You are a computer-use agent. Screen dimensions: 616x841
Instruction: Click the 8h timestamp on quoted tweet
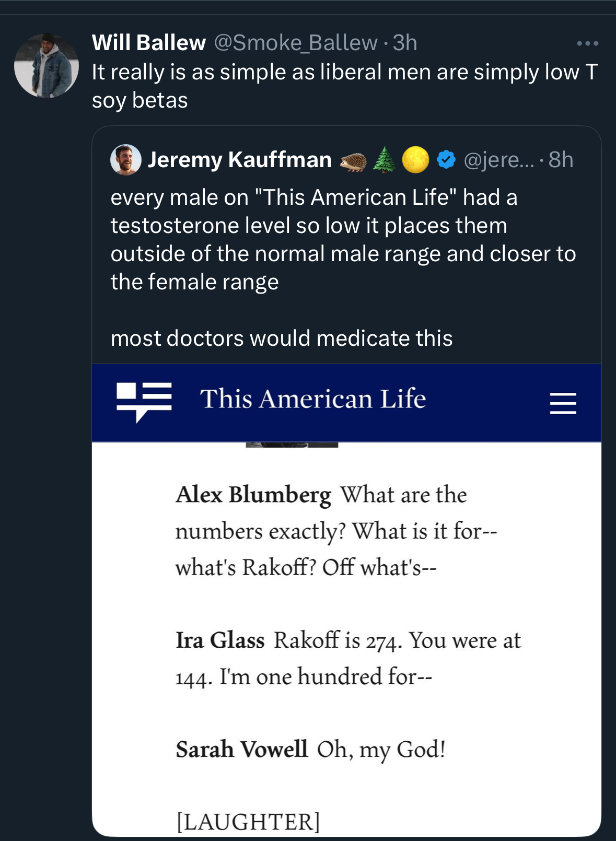561,160
